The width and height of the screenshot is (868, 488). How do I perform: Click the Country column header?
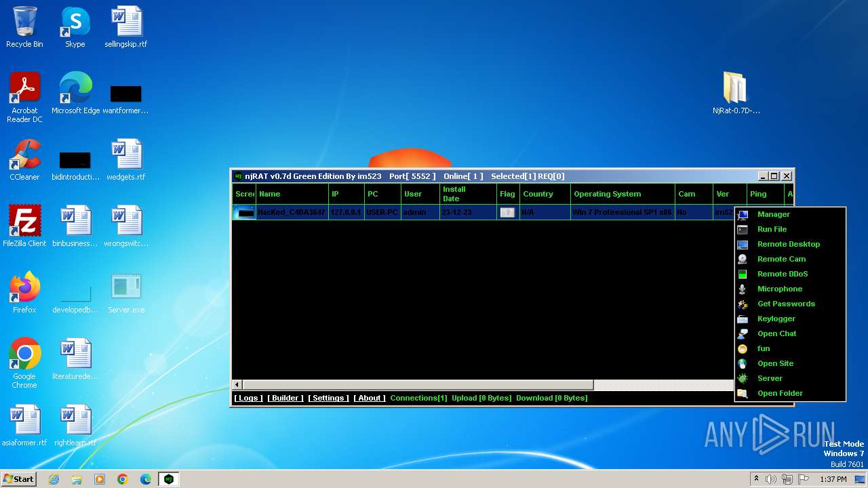[545, 194]
